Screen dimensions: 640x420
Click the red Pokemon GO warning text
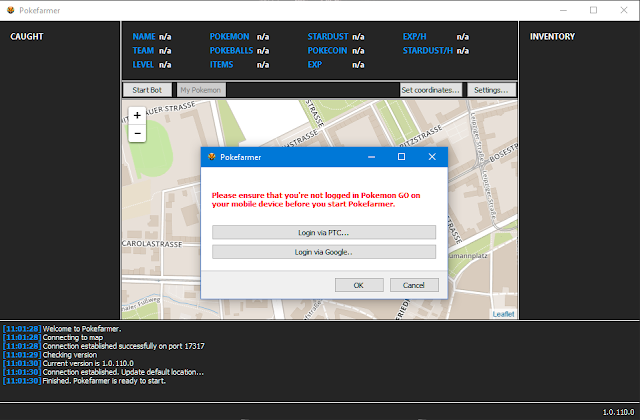(x=316, y=200)
